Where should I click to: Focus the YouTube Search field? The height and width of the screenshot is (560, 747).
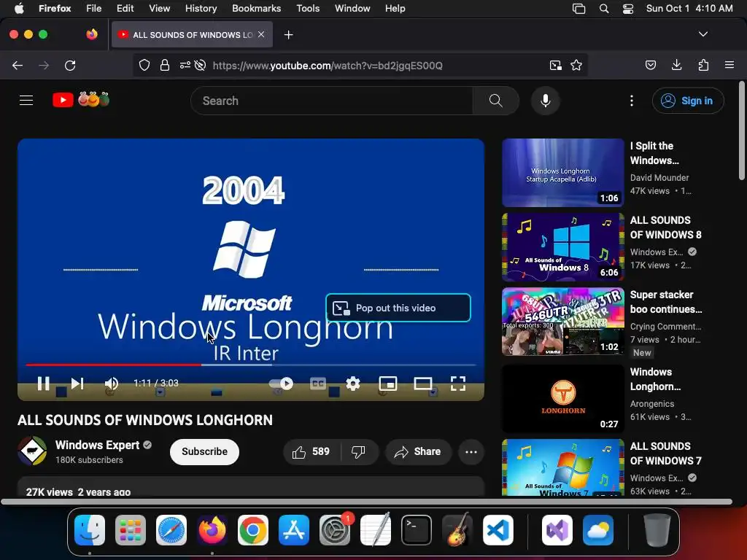(332, 101)
